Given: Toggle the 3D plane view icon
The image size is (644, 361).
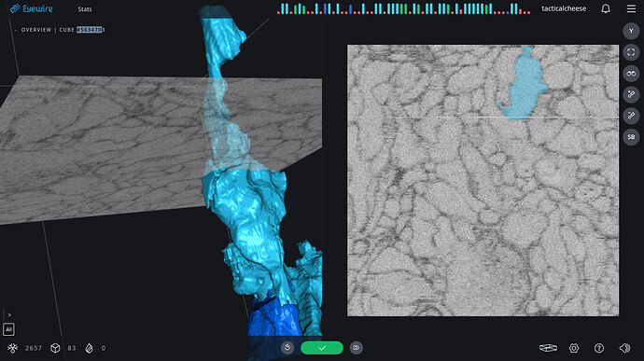Looking at the screenshot, I should point(548,348).
